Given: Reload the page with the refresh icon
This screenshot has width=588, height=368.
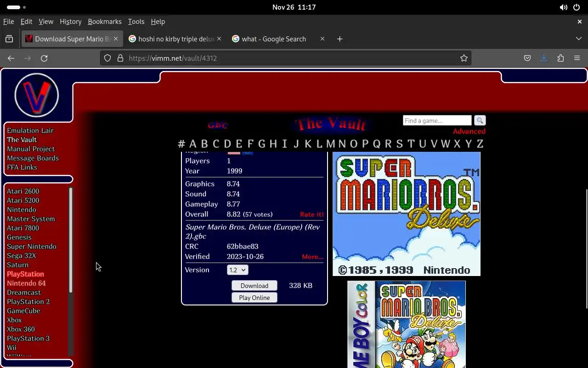Looking at the screenshot, I should (x=44, y=58).
